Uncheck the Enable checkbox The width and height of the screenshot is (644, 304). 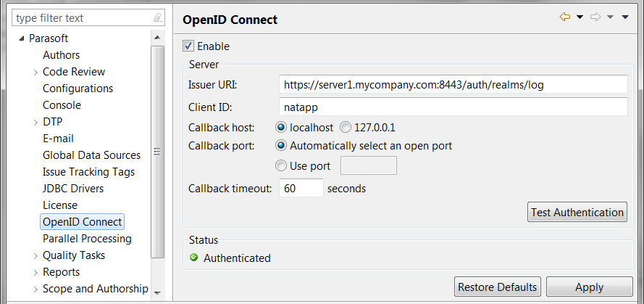tap(188, 46)
